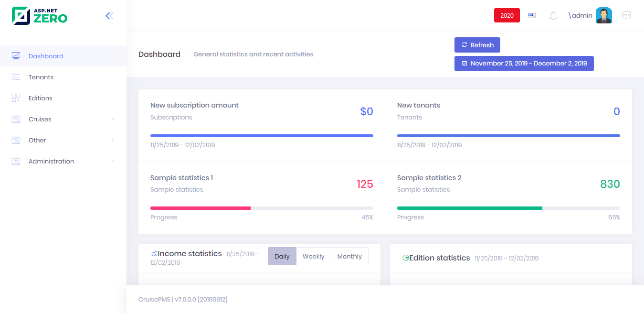
Task: Select the Daily income view
Action: tap(282, 256)
